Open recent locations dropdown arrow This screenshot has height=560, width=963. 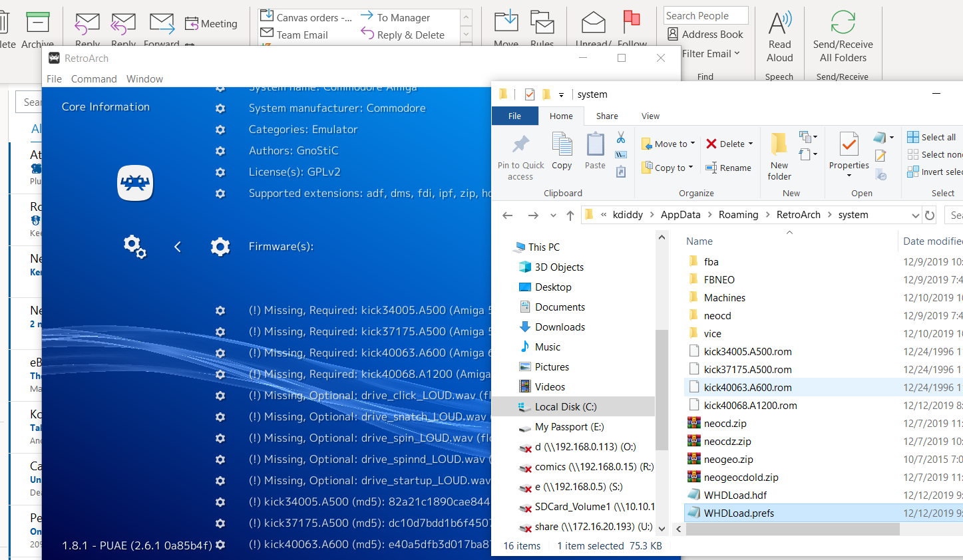point(553,215)
